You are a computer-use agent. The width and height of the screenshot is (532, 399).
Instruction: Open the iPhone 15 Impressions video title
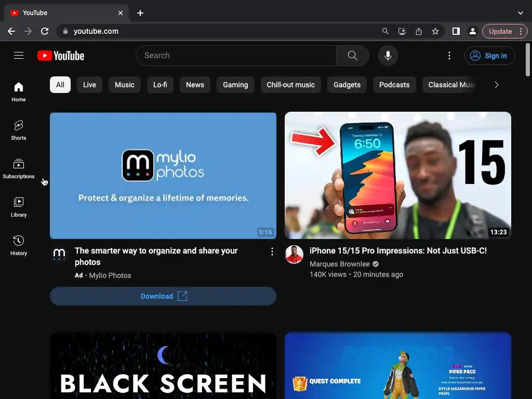point(398,251)
